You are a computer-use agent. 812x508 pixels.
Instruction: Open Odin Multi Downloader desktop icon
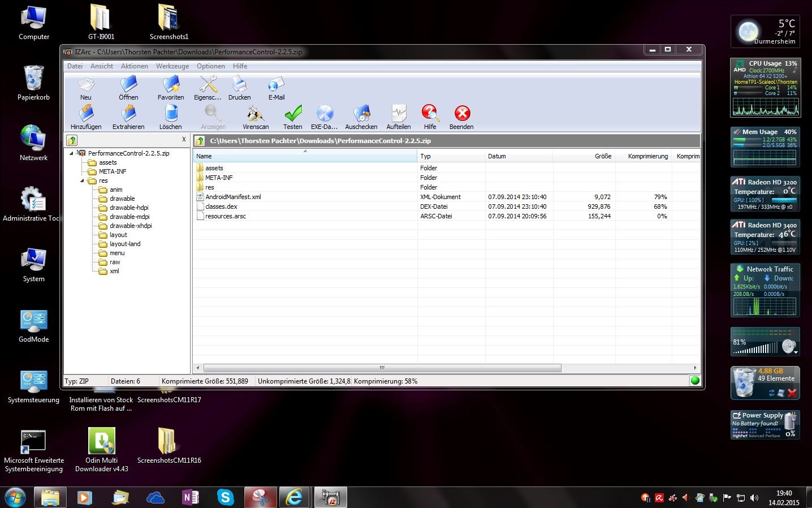pos(102,450)
